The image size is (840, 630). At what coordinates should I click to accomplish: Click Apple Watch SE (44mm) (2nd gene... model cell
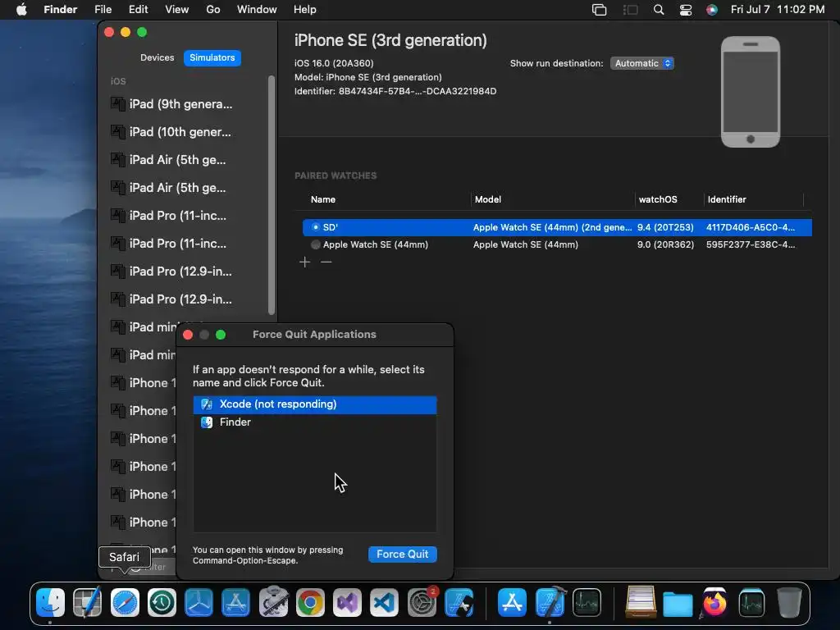pyautogui.click(x=552, y=227)
